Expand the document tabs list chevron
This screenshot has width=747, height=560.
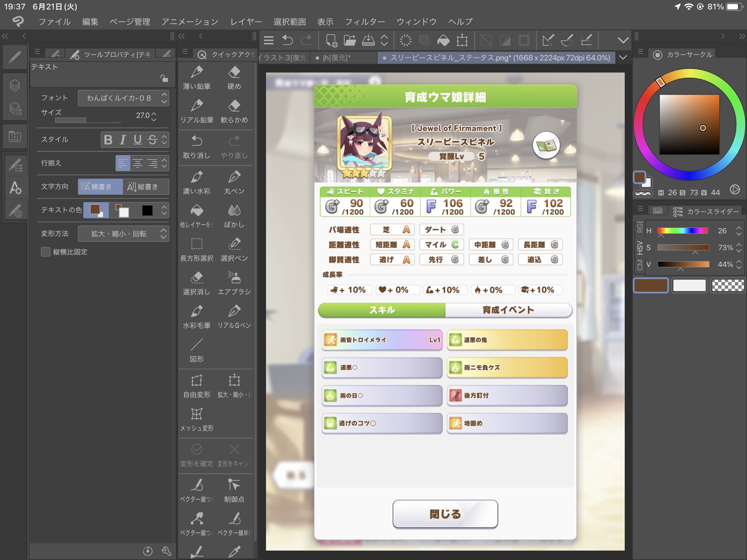click(623, 58)
